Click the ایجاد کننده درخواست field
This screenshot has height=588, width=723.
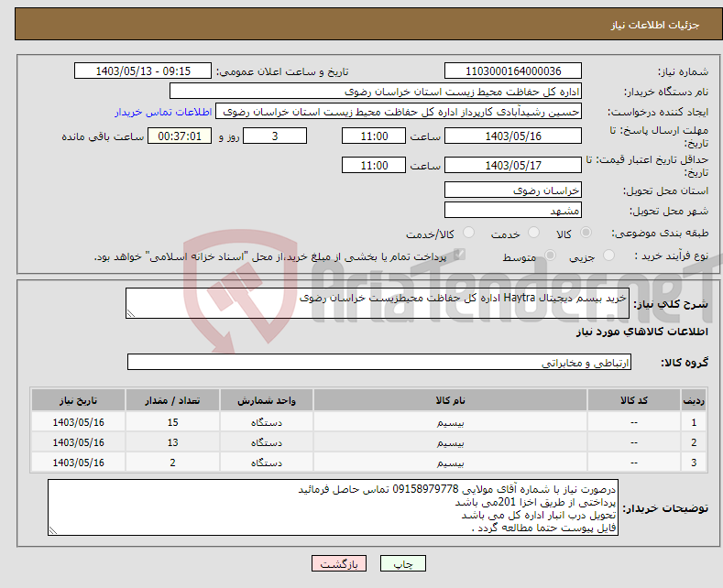coord(399,112)
